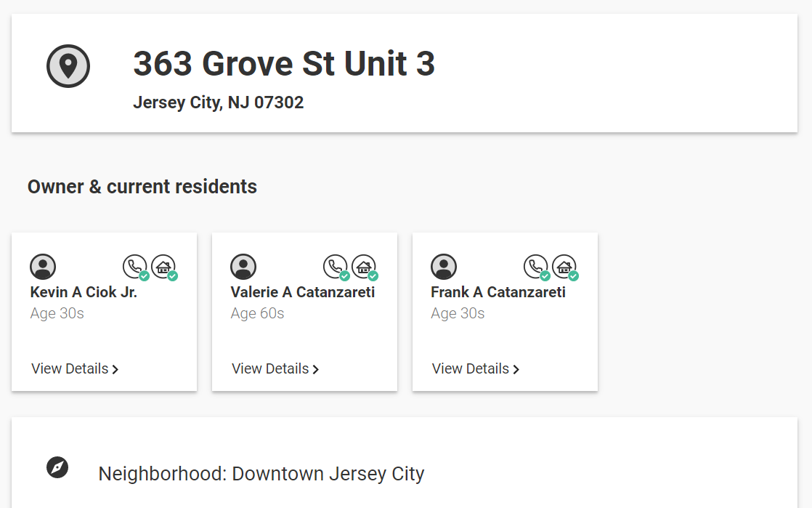Click Age 30s under Frank A Catanzareti
The image size is (812, 508).
point(458,314)
